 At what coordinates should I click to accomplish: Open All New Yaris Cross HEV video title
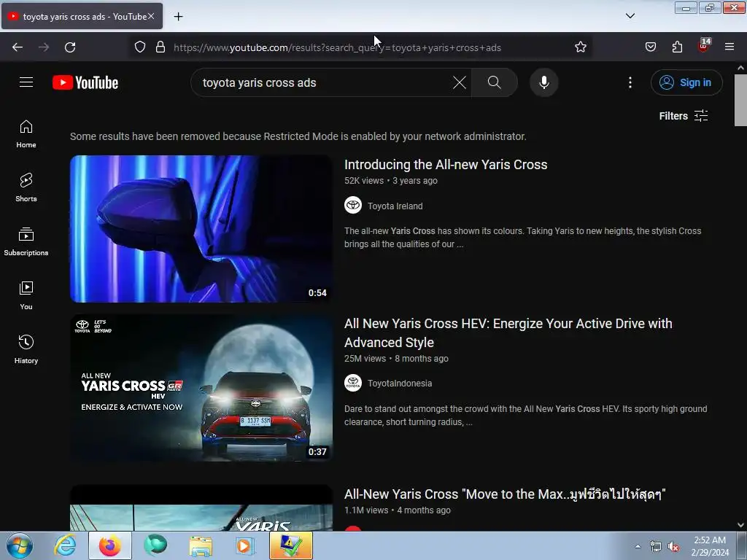pyautogui.click(x=508, y=332)
